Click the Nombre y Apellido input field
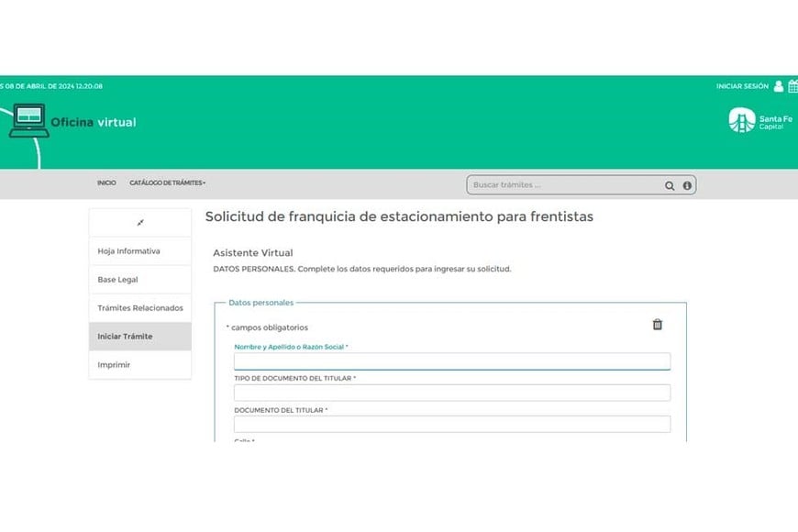Viewport: 798px width, 532px height. click(x=451, y=361)
